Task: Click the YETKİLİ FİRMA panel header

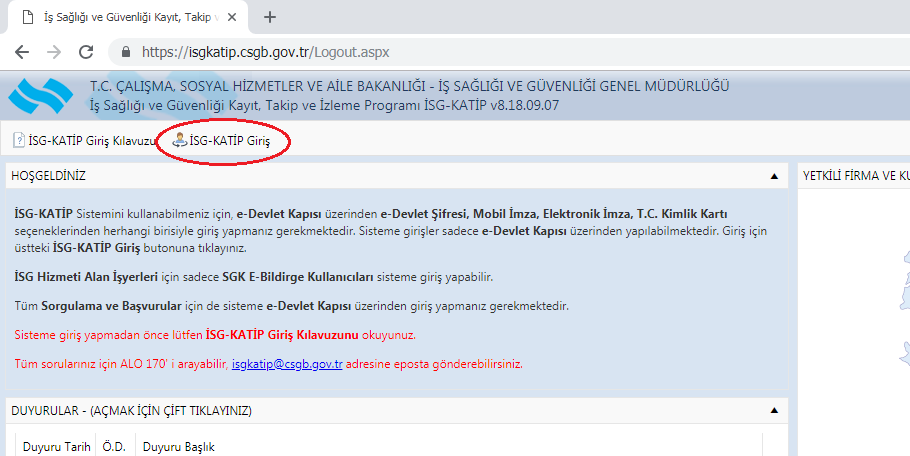Action: pyautogui.click(x=854, y=176)
